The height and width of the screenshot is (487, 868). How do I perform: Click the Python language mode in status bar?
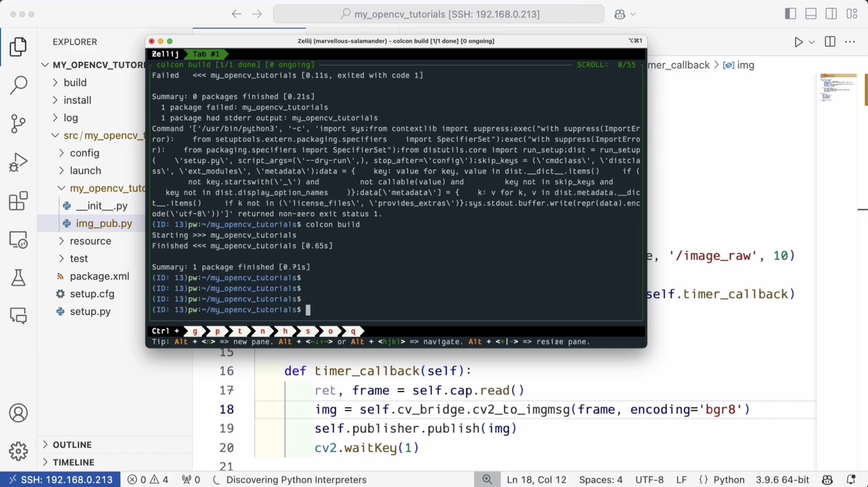click(729, 480)
